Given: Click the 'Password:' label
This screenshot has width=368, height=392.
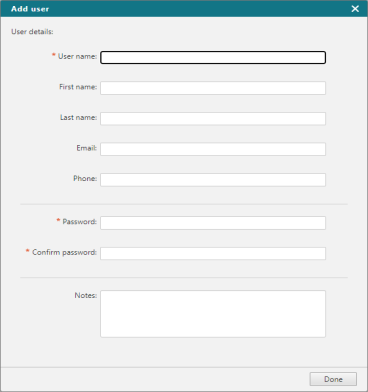Looking at the screenshot, I should pos(80,222).
